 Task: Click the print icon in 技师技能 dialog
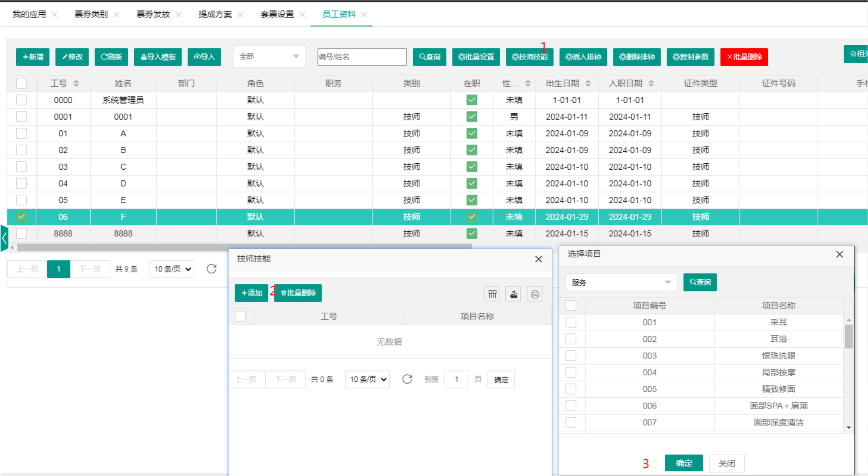[x=535, y=294]
